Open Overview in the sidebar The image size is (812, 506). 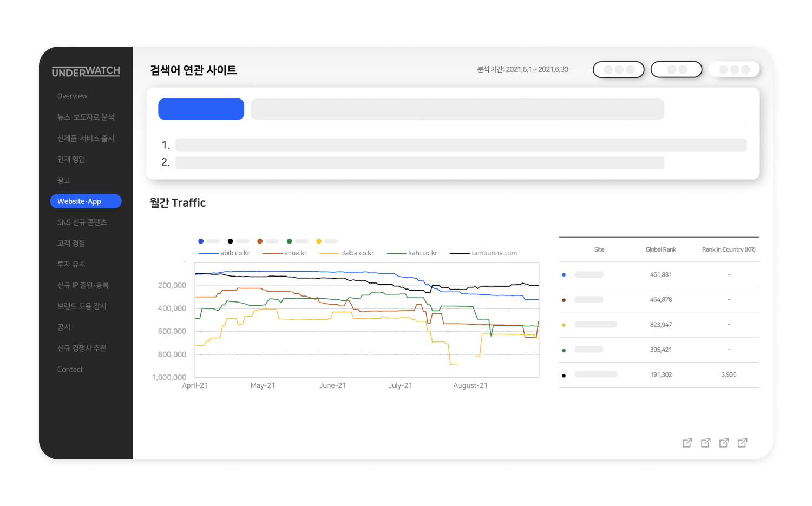[x=72, y=96]
